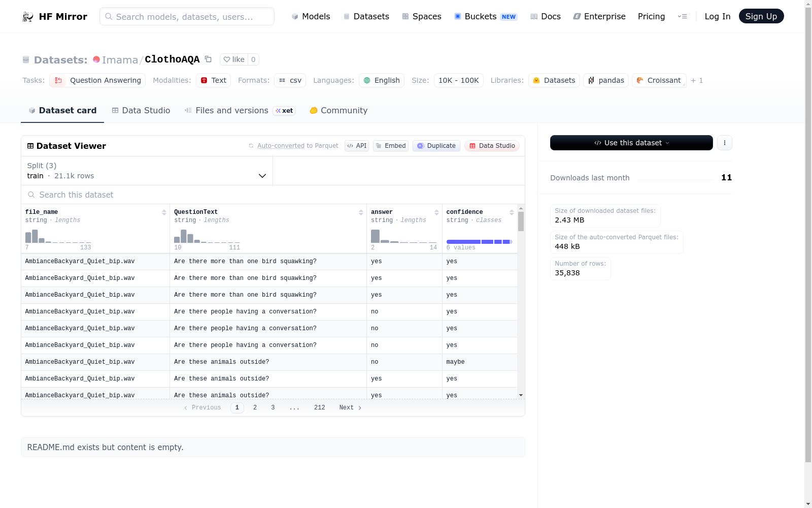
Task: Click the Datasets: breadcrumb link
Action: click(60, 60)
